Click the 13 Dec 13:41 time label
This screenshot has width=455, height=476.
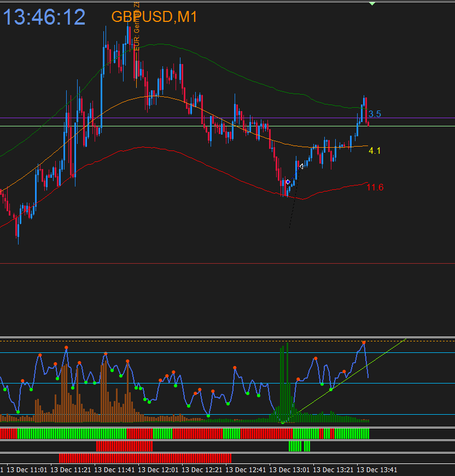tap(376, 469)
